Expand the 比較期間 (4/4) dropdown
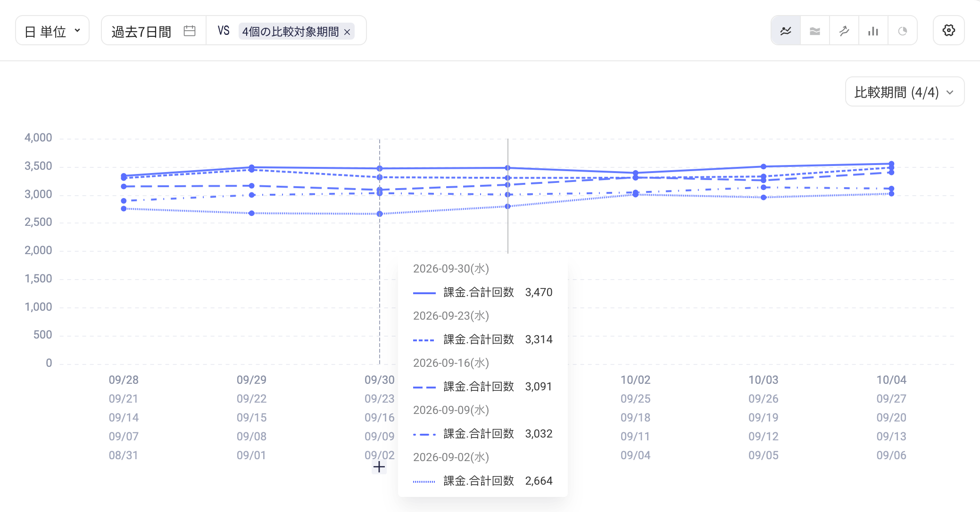Screen dimensions: 980x512 point(905,92)
